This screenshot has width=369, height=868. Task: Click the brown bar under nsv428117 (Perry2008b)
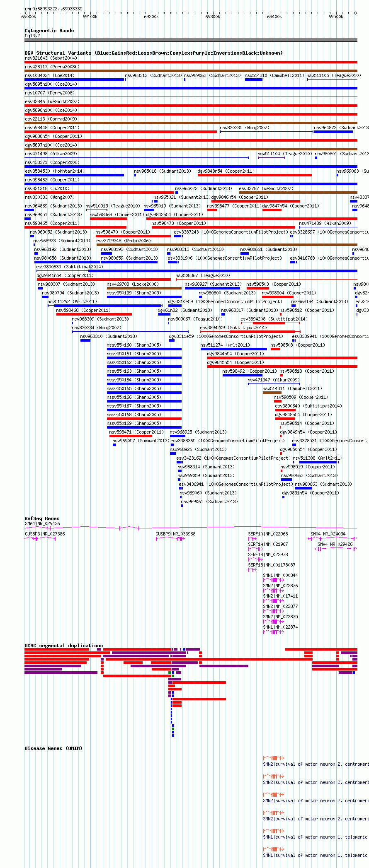191,71
